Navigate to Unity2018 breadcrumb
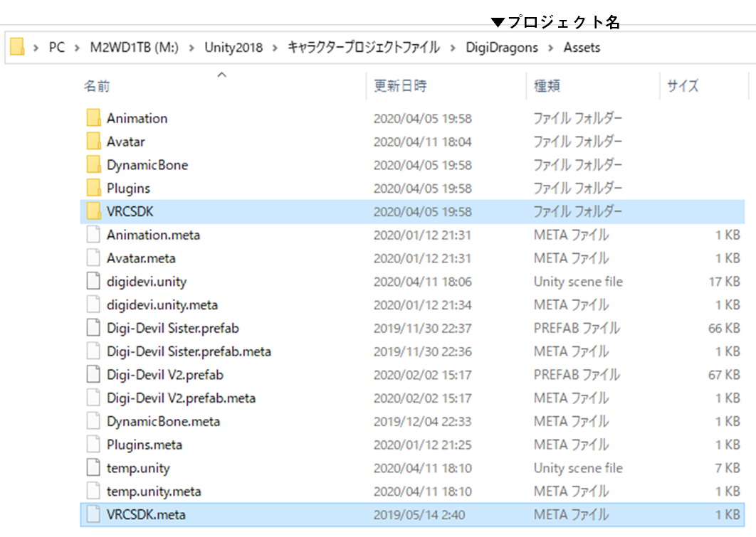Screen dimensions: 756x537 (233, 47)
